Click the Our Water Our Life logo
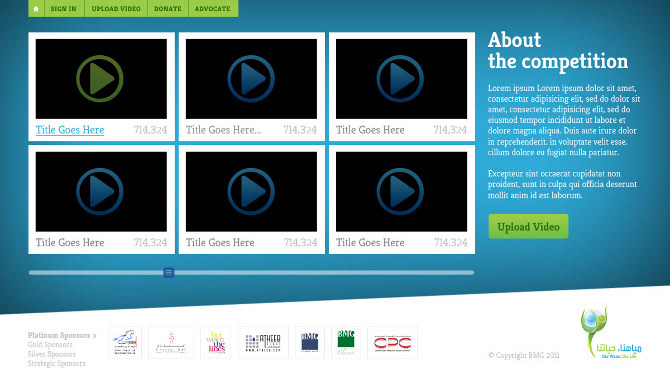 611,333
